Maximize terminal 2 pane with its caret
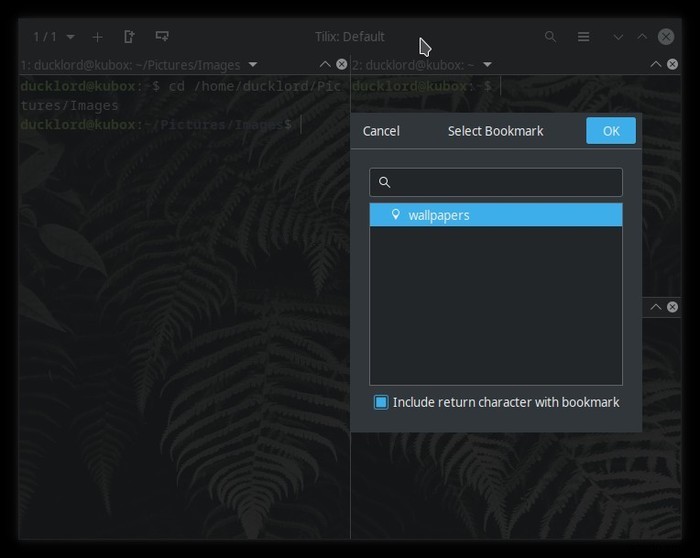 (x=655, y=65)
